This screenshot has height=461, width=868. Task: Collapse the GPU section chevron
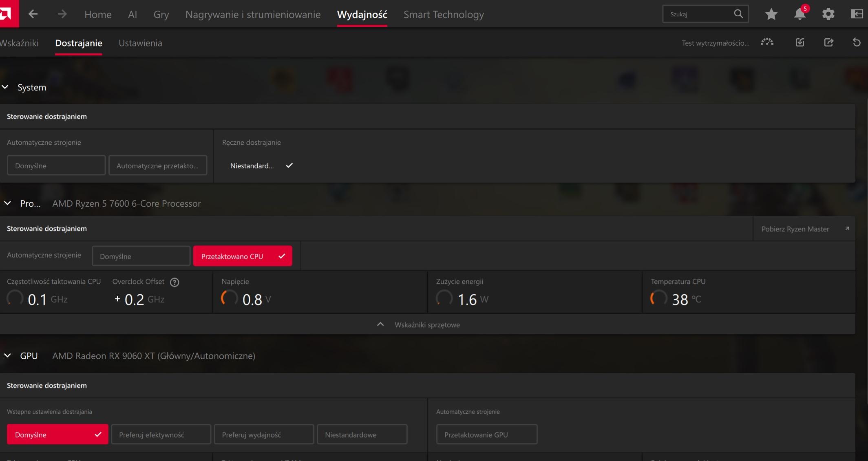tap(7, 355)
